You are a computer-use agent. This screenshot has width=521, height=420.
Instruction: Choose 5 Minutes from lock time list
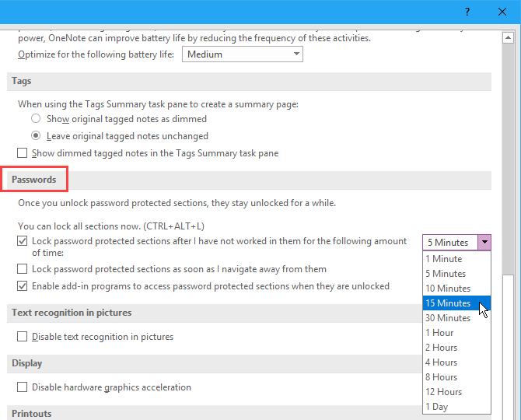point(456,274)
